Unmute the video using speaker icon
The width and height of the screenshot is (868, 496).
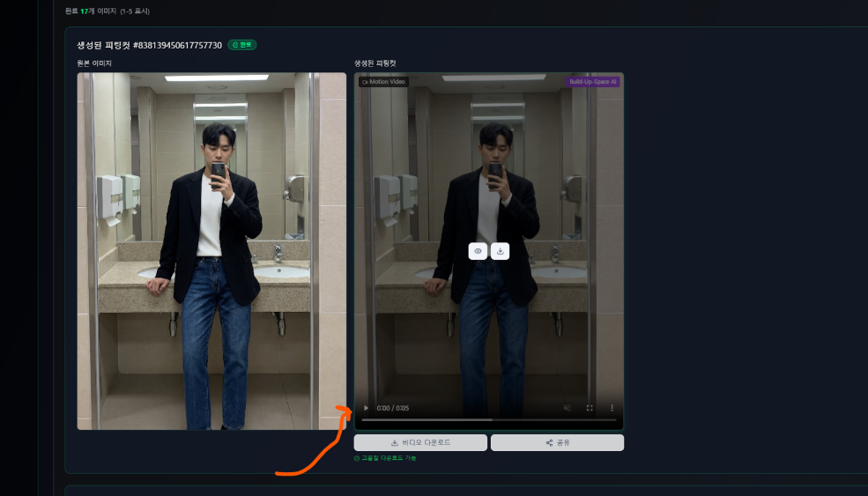[567, 408]
